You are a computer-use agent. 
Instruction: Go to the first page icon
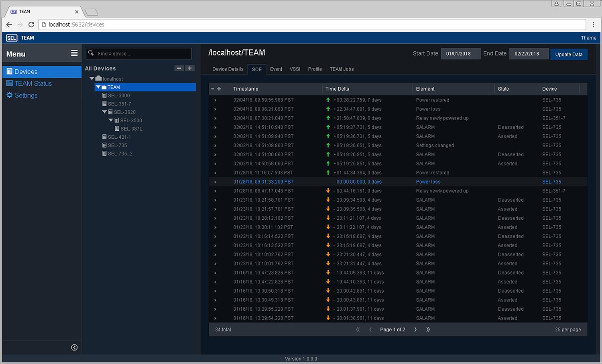pyautogui.click(x=358, y=330)
